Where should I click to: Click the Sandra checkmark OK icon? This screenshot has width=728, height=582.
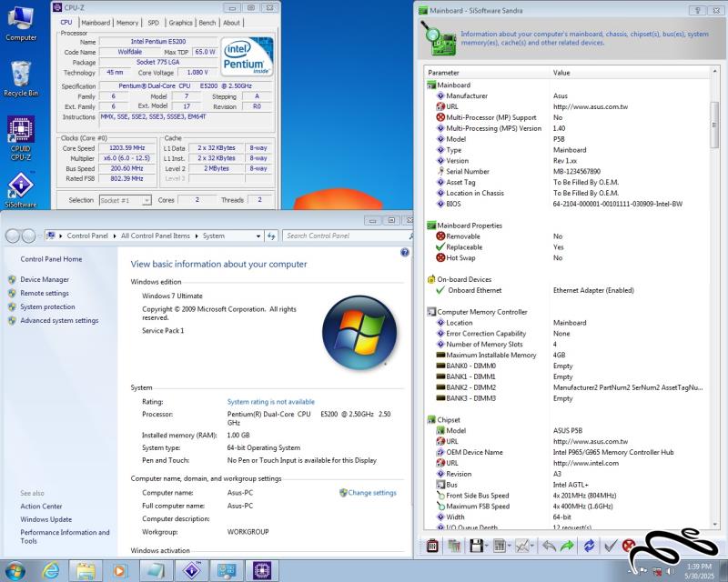(610, 546)
